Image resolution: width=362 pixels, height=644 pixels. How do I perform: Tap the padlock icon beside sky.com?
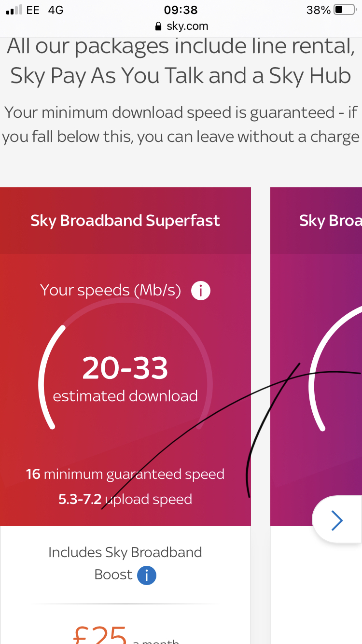point(158,26)
